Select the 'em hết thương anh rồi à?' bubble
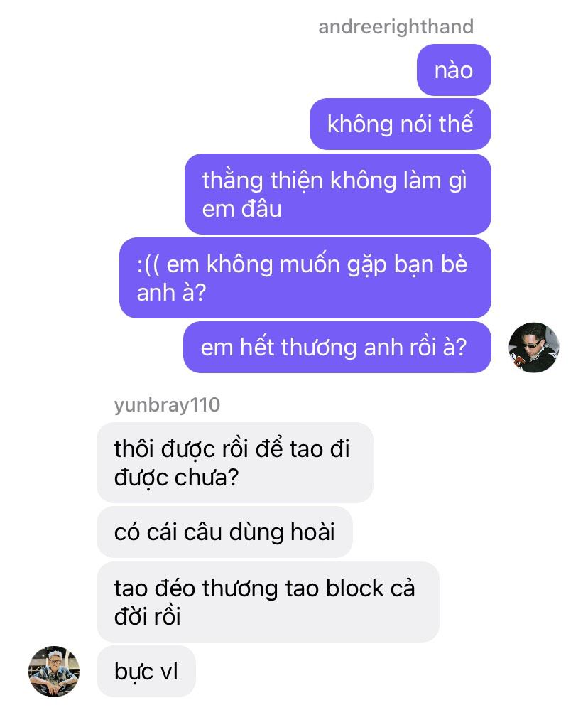Screen dimensions: 588x715 (337, 347)
